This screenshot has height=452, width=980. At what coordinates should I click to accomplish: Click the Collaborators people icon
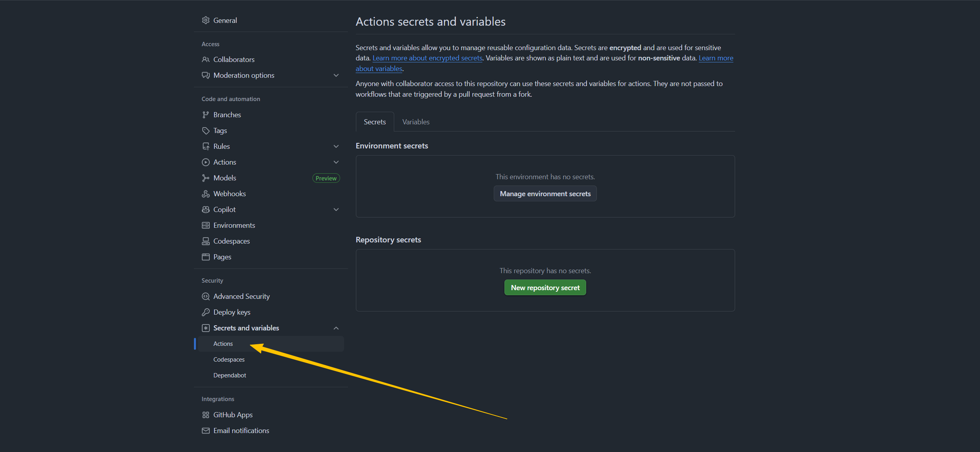pyautogui.click(x=205, y=60)
